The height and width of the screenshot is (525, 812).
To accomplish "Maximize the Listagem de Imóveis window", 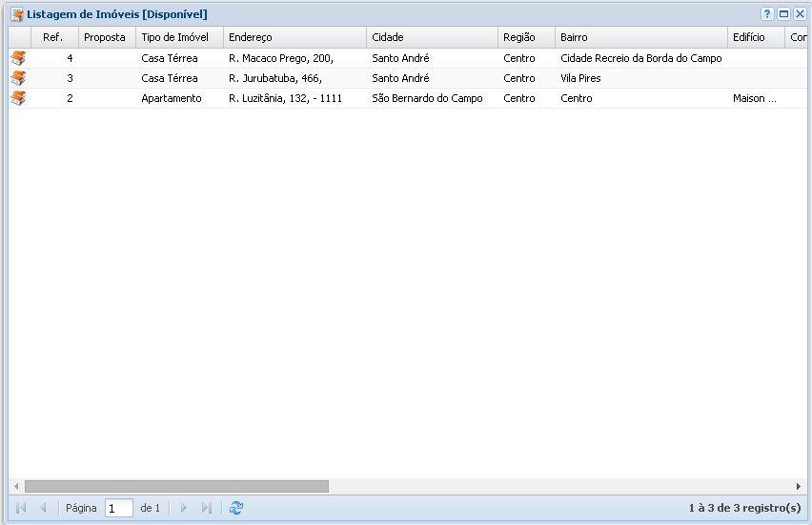I will click(x=783, y=14).
